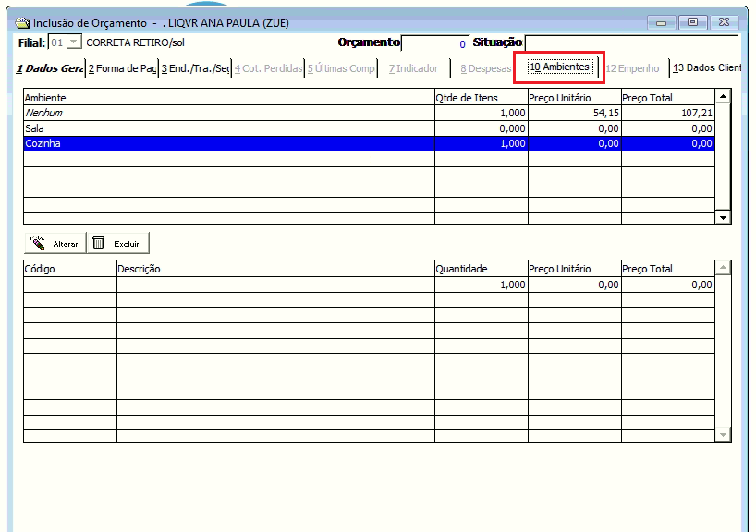Click the Descrição column header
This screenshot has width=756, height=532.
tap(275, 269)
